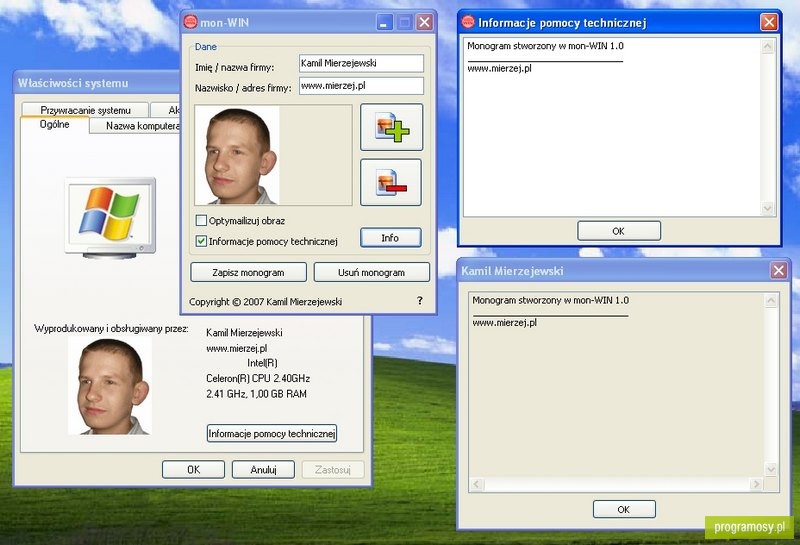Click the add image button with green plus

[391, 127]
